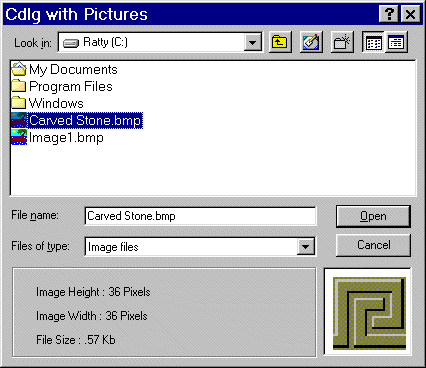Select the Ratty (C:) drive icon
426x368 pixels.
pos(71,43)
